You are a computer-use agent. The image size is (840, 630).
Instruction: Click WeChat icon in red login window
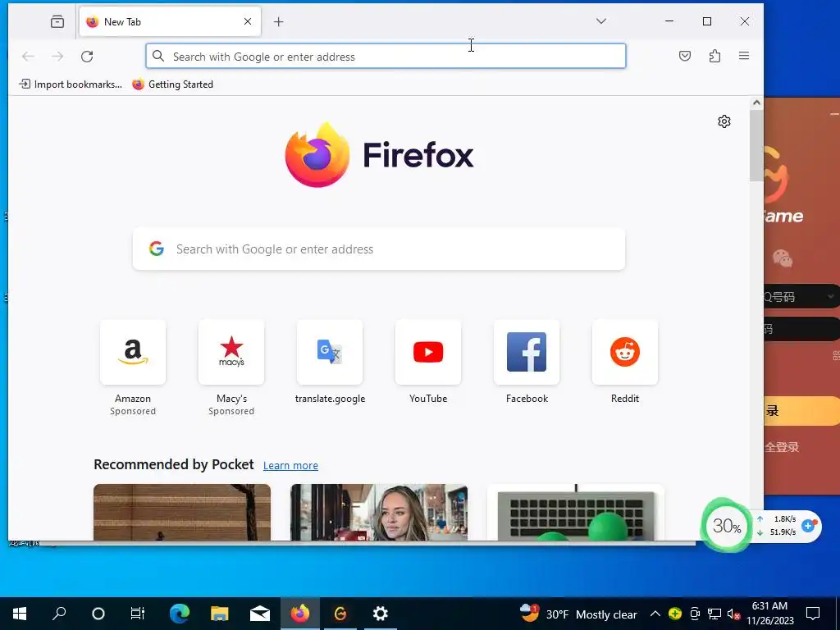point(782,258)
